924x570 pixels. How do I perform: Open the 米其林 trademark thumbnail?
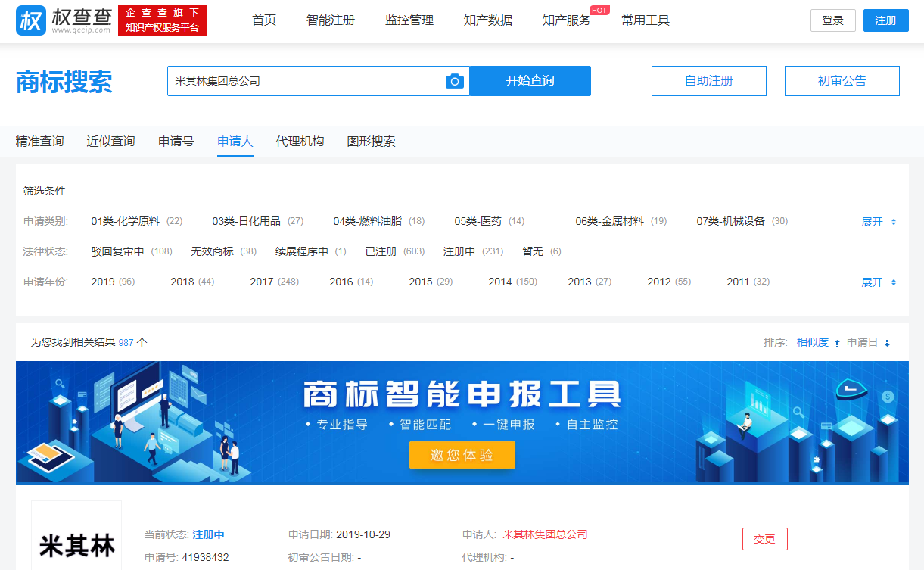click(x=76, y=535)
